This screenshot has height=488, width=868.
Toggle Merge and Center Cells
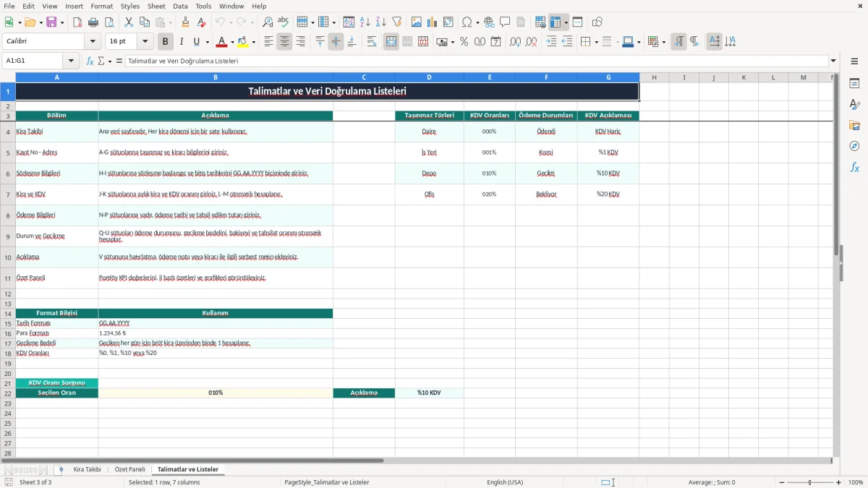391,42
